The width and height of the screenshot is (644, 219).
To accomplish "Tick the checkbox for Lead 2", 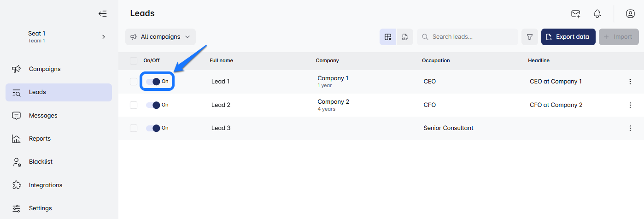I will click(x=134, y=105).
